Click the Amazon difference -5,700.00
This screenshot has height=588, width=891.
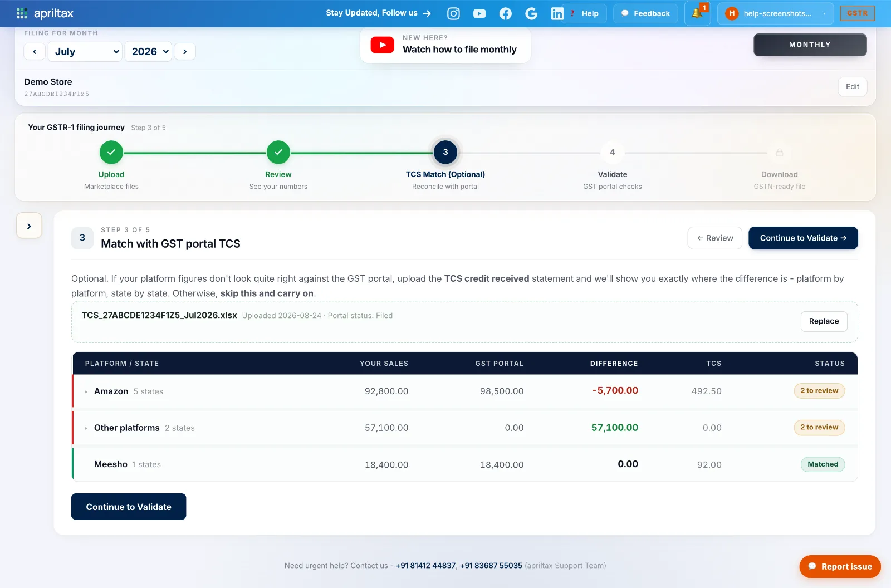615,391
